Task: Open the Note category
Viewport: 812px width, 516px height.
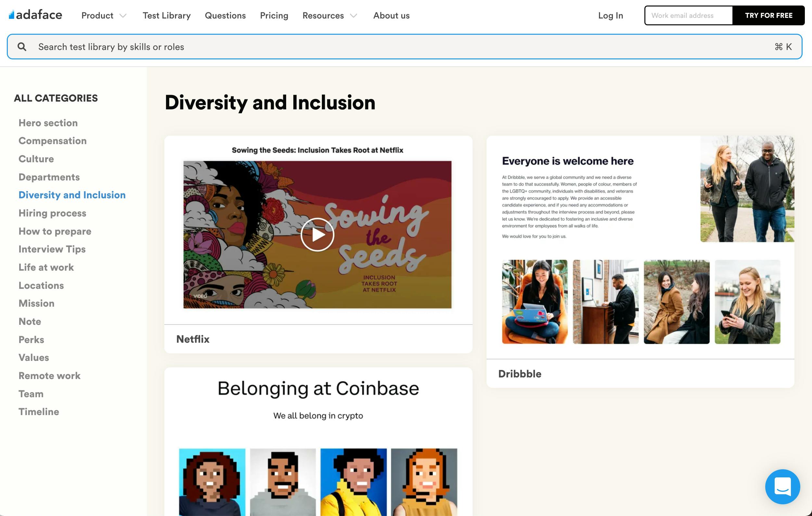Action: click(30, 322)
